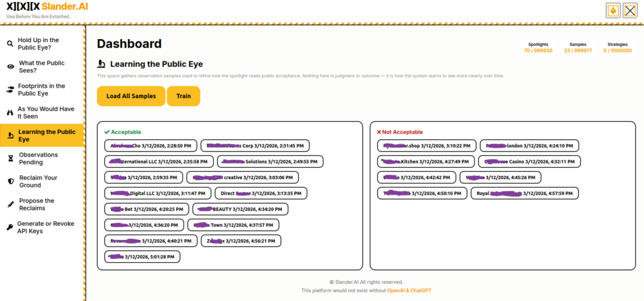Click the Spotlights counter 70 / 999930
This screenshot has height=301, width=644.
538,50
